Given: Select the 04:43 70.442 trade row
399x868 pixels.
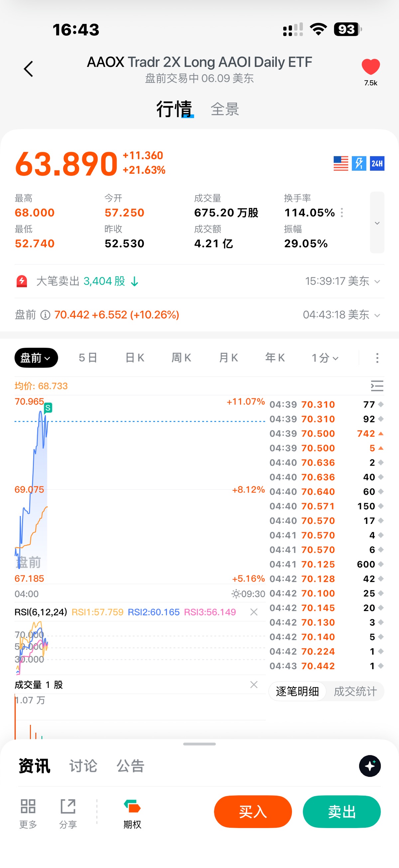Looking at the screenshot, I should [327, 666].
